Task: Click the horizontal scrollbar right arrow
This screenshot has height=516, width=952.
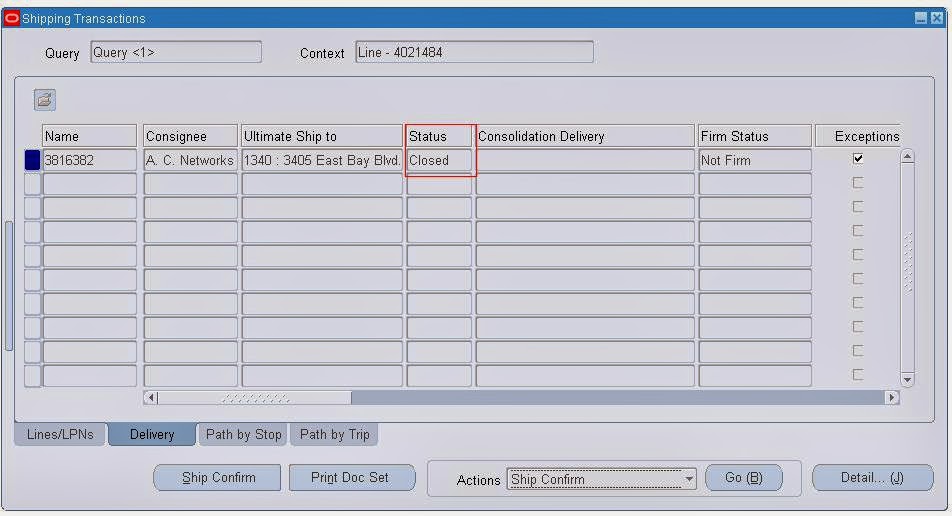Action: 892,398
